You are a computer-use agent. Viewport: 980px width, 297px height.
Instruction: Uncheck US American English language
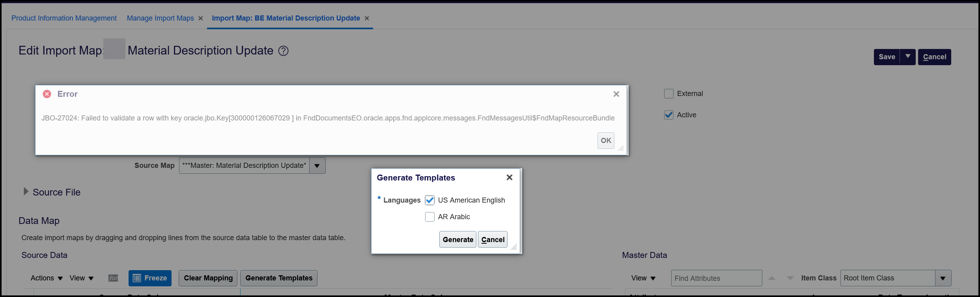tap(430, 200)
